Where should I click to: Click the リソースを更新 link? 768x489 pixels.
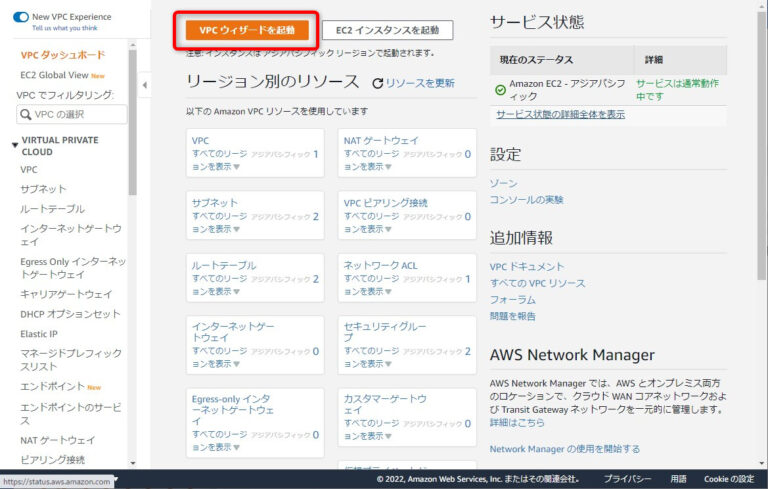tap(420, 83)
